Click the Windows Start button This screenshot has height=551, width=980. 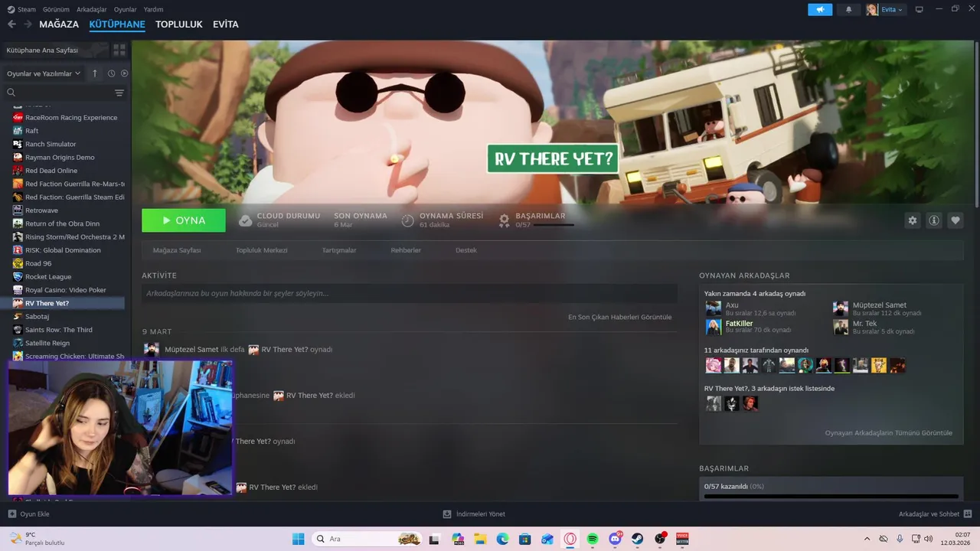(298, 539)
